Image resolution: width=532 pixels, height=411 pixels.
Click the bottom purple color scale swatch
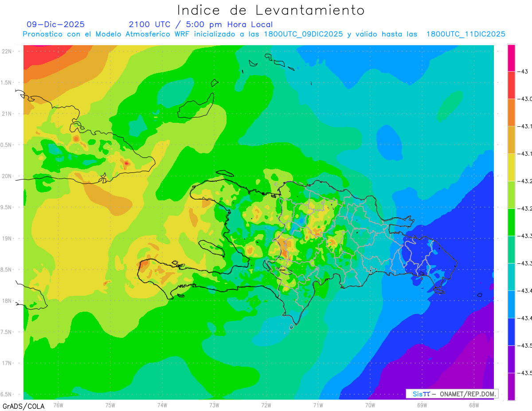511,386
